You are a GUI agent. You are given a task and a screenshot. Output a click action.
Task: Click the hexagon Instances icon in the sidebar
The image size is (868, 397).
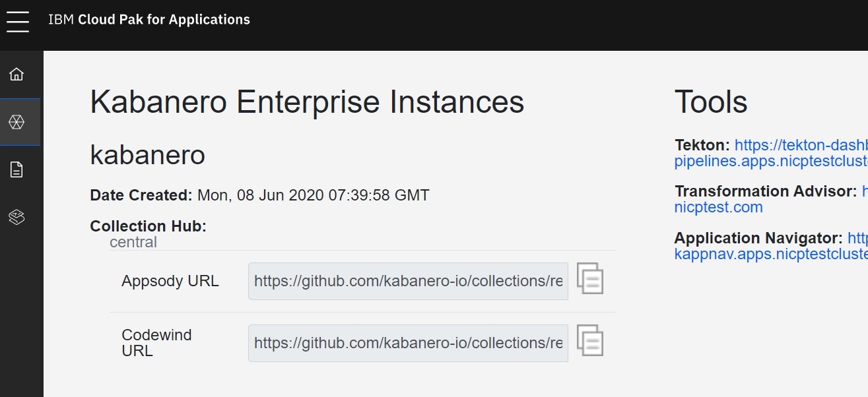click(x=17, y=121)
